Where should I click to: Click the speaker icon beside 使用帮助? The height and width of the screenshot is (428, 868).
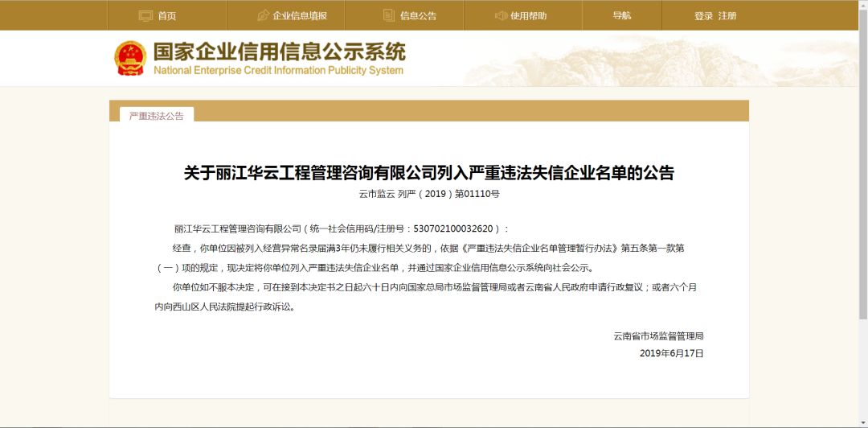[x=501, y=15]
